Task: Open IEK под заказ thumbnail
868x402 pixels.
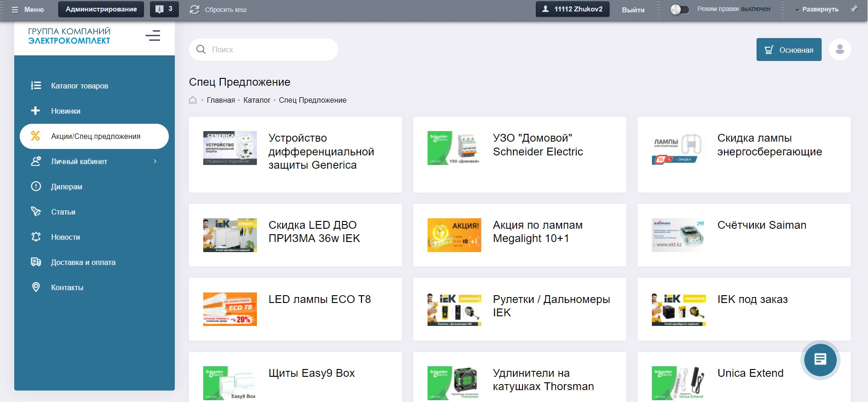Action: pos(679,309)
